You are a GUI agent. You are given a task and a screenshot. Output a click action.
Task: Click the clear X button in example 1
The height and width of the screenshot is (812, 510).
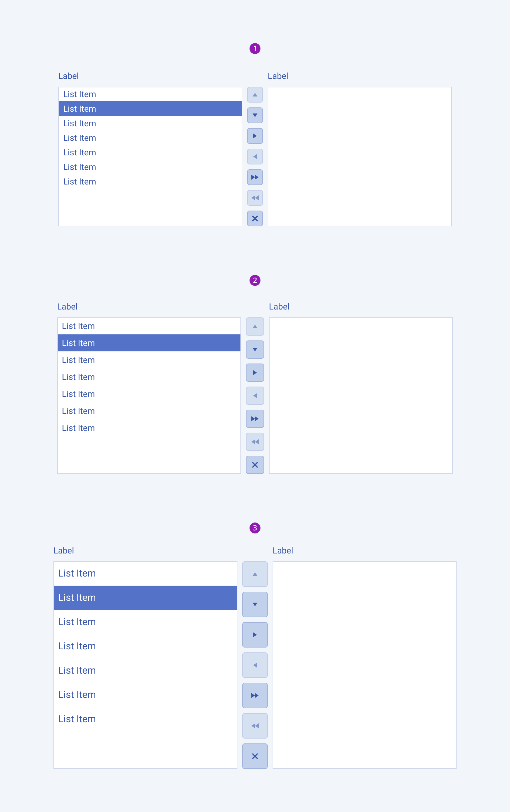pyautogui.click(x=255, y=218)
